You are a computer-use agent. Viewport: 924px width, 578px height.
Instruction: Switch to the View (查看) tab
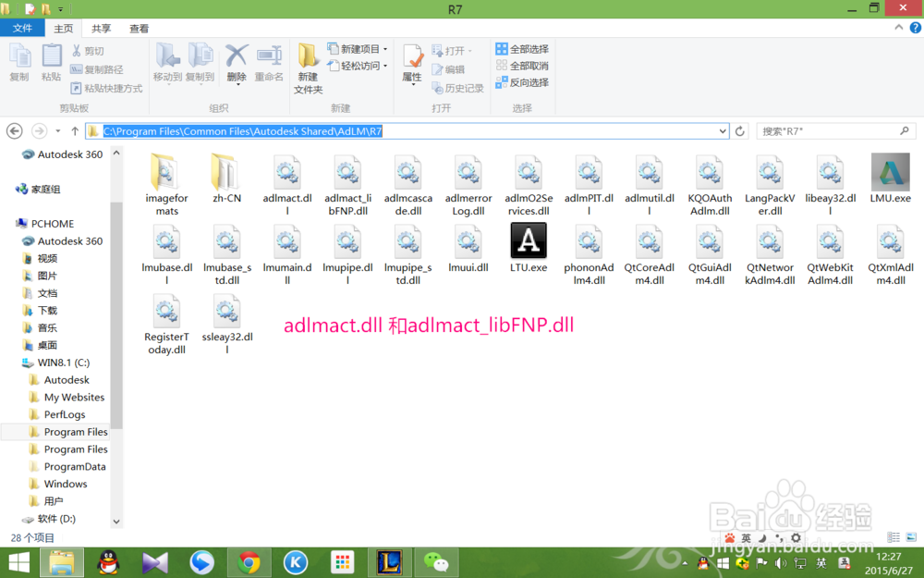click(140, 29)
